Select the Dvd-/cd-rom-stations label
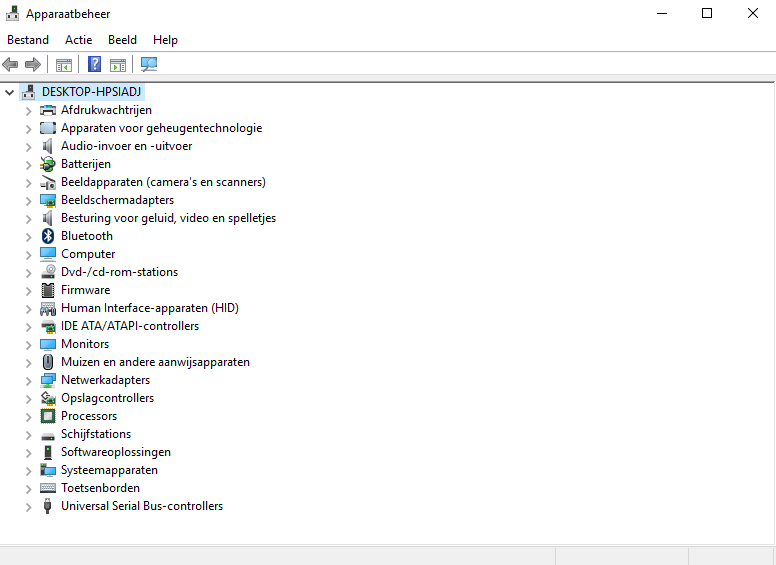 point(119,272)
